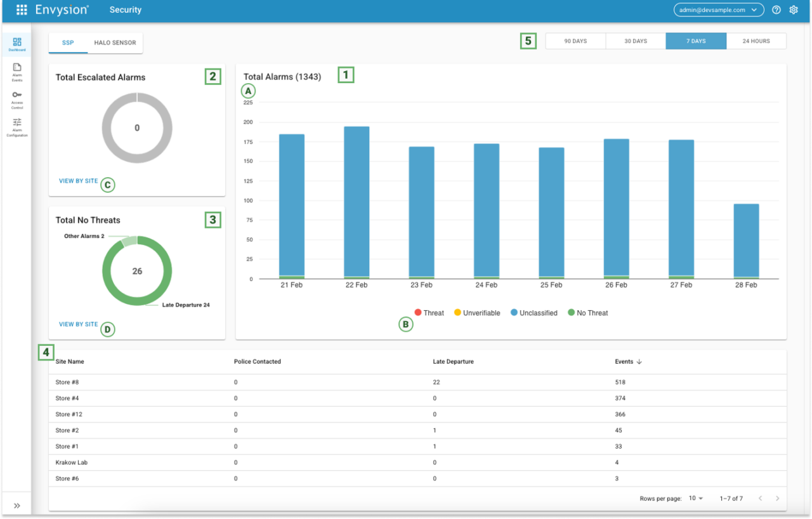
Task: Open Alarm Configuration settings
Action: 16,127
